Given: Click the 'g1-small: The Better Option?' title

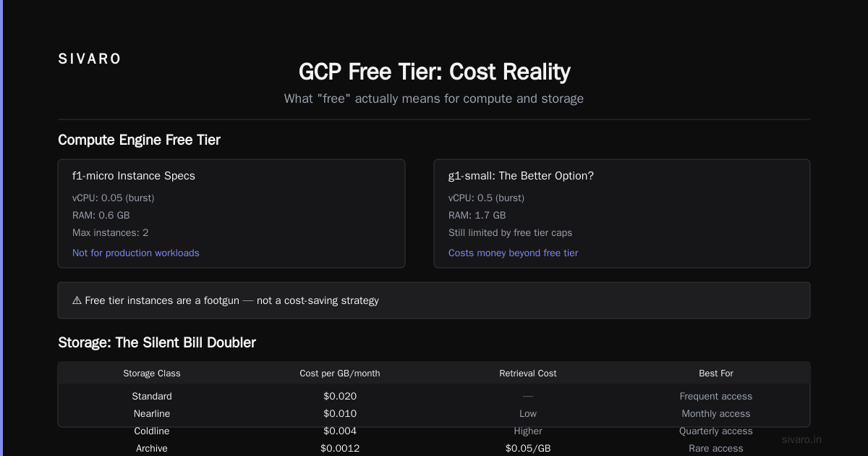Looking at the screenshot, I should point(521,176).
